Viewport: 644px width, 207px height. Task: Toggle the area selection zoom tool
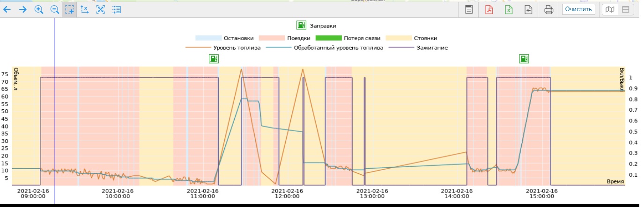(69, 9)
